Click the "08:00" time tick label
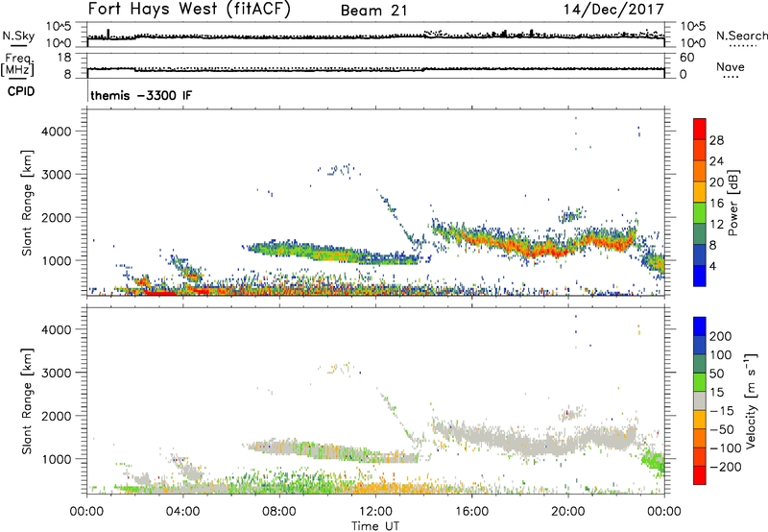 tap(278, 512)
